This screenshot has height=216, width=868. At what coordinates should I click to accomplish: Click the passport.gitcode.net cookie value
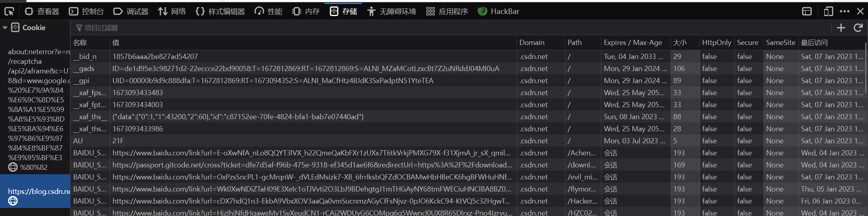point(312,165)
